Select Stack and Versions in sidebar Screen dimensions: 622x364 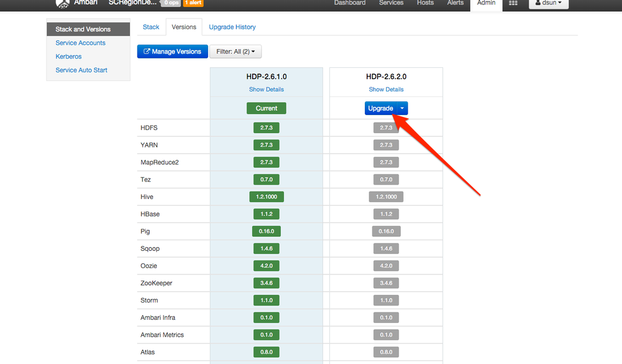tap(88, 29)
